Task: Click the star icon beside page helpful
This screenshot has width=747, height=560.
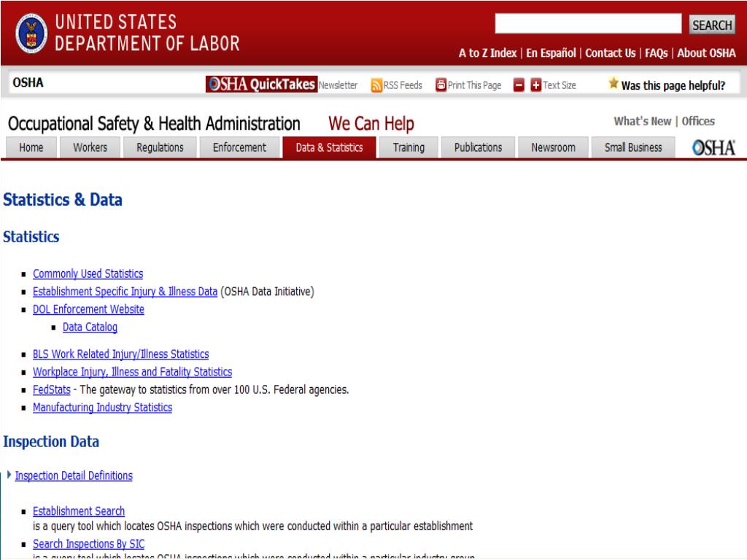Action: point(614,83)
